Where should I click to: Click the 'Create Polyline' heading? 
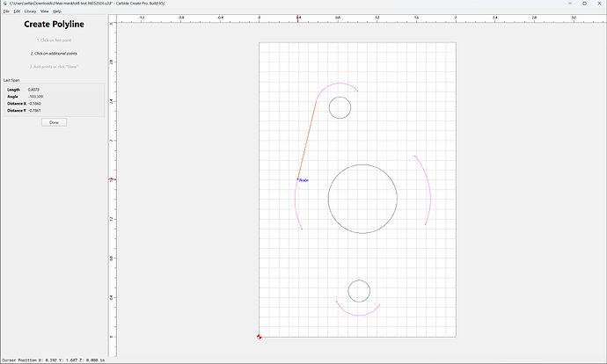55,24
